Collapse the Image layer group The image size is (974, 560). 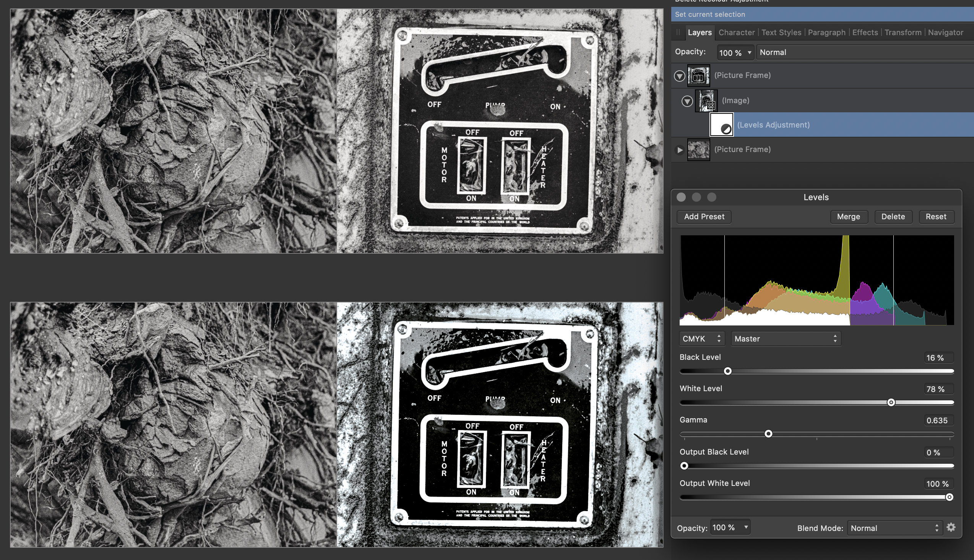pos(687,101)
